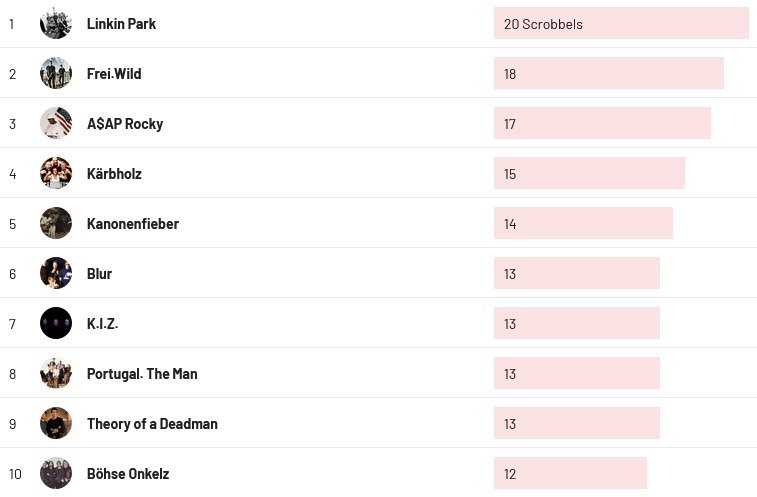
Task: Open the Linkin Park artist link
Action: [121, 24]
